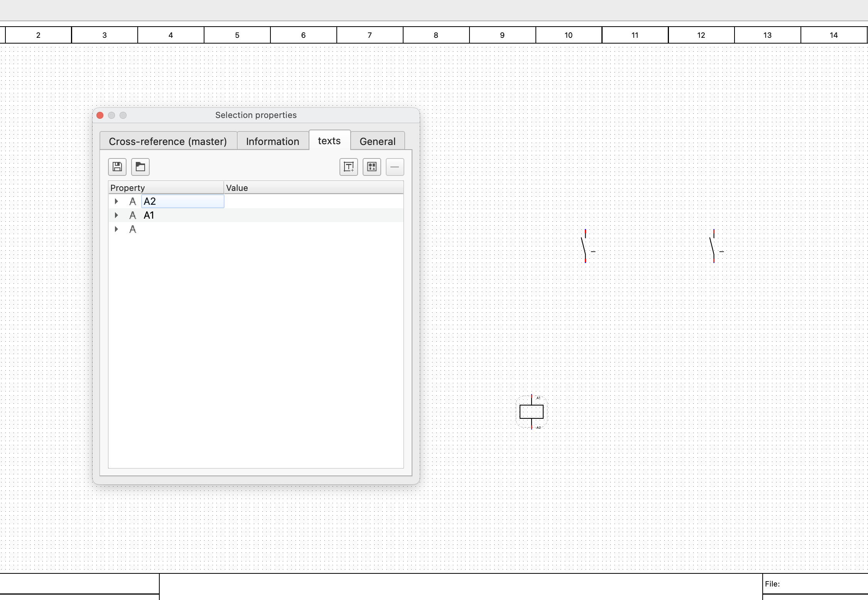Select the relay coil symbol on the diagram

click(531, 412)
